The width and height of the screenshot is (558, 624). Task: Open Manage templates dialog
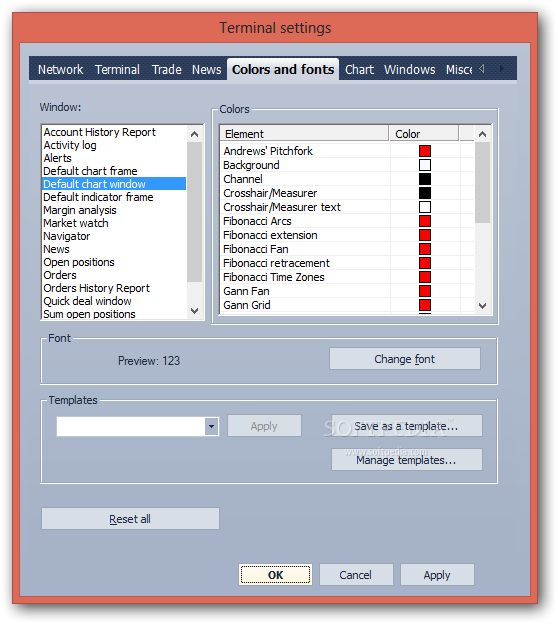[407, 460]
